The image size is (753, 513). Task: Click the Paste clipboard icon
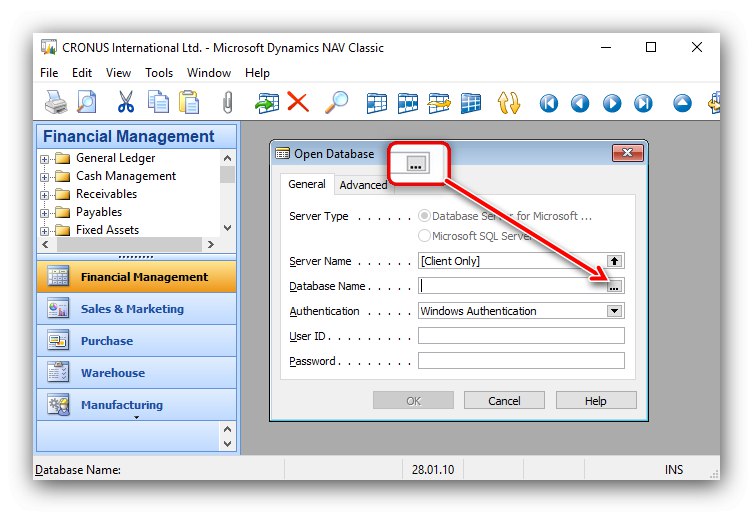tap(189, 102)
